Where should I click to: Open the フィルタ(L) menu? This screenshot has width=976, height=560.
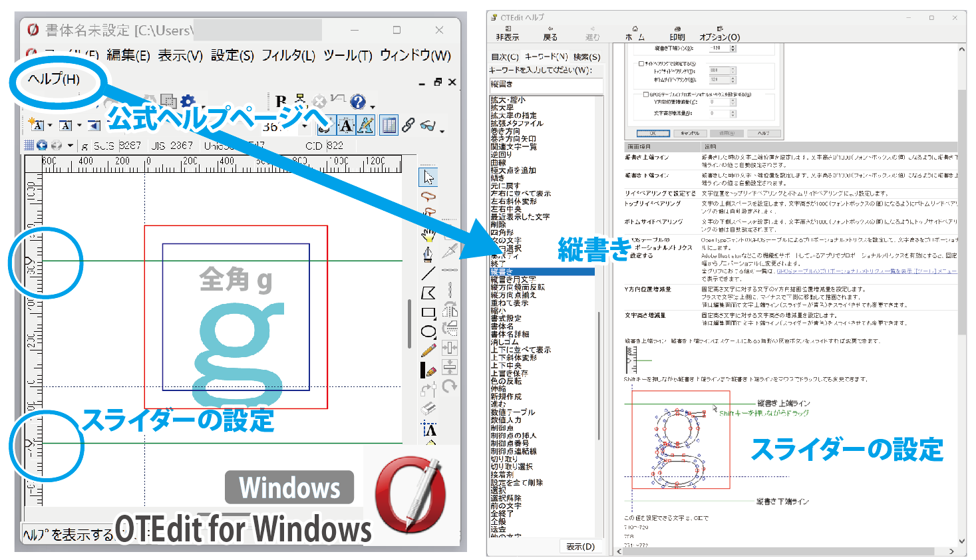coord(288,56)
